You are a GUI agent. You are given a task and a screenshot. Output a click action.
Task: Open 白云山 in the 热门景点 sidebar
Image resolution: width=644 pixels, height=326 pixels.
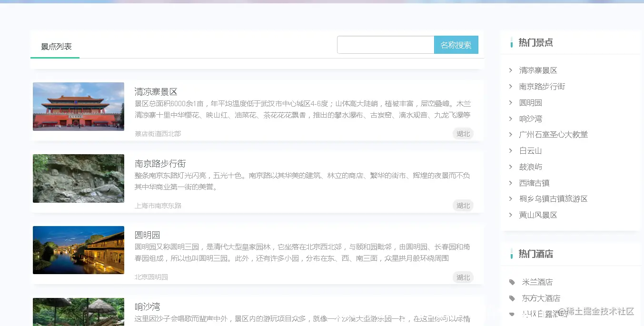[x=531, y=151]
